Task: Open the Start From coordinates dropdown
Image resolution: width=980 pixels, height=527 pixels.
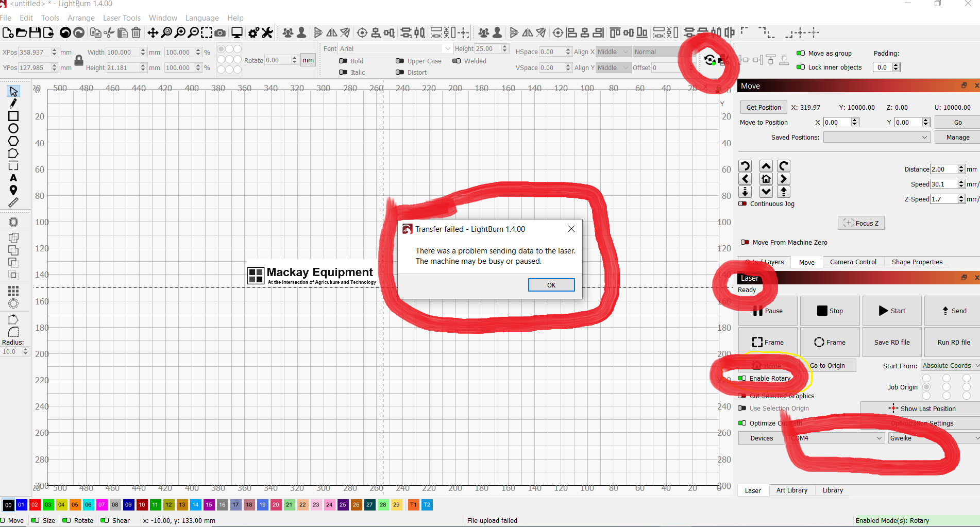Action: (950, 365)
